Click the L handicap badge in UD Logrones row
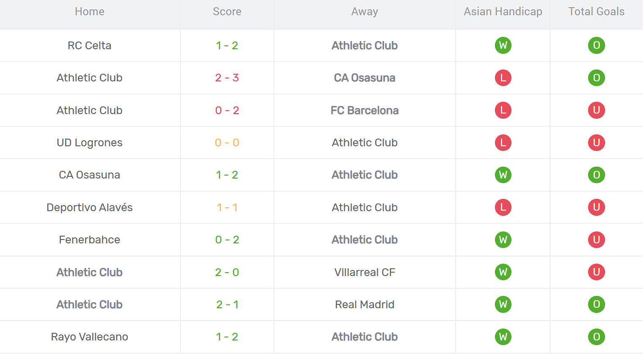The image size is (644, 354). tap(503, 142)
